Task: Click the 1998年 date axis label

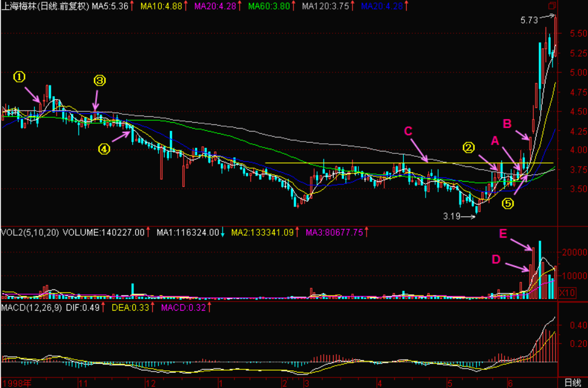Action: [x=17, y=383]
